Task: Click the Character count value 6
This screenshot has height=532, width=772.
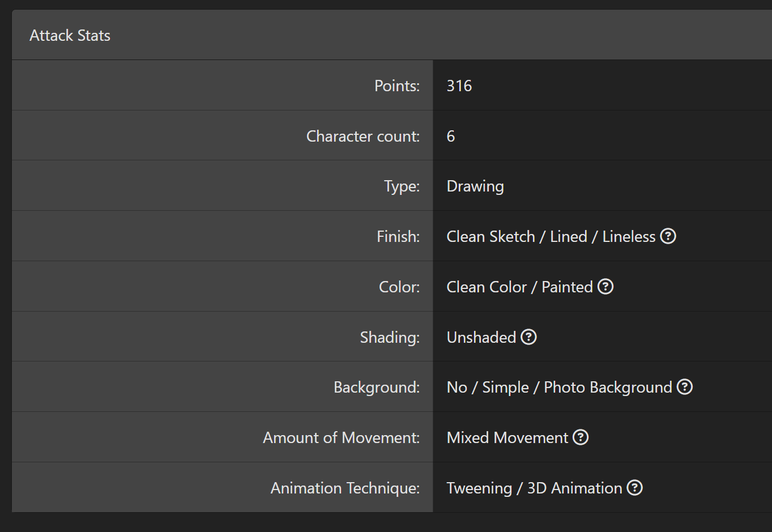Action: click(x=451, y=137)
